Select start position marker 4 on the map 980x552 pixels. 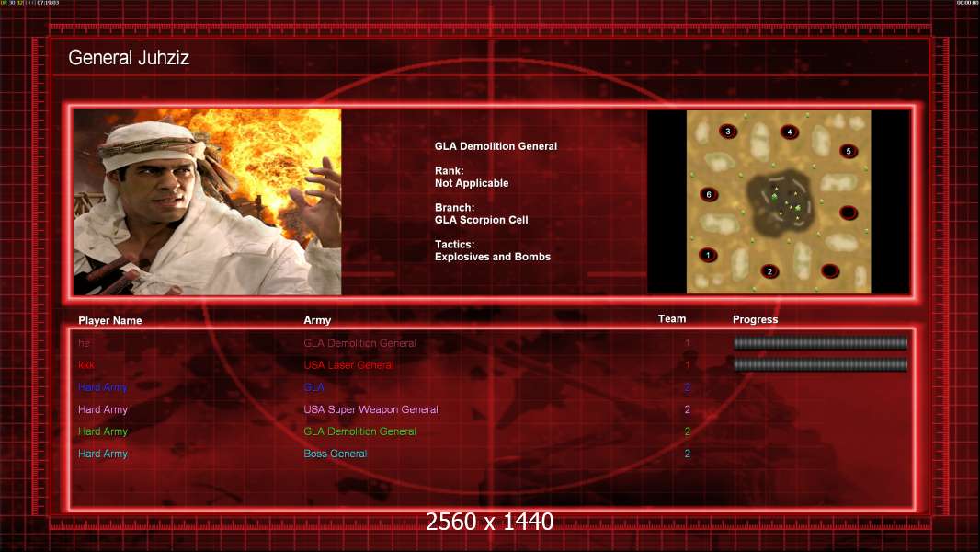coord(790,132)
